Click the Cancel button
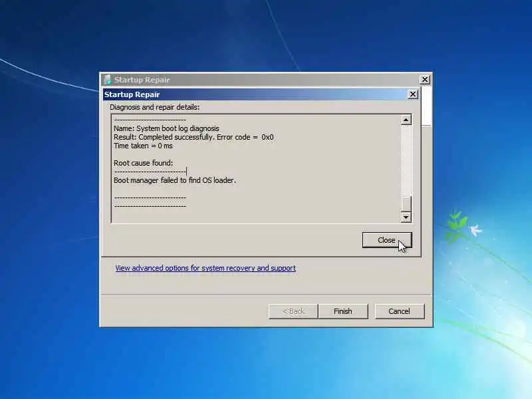This screenshot has height=399, width=532. pos(400,311)
